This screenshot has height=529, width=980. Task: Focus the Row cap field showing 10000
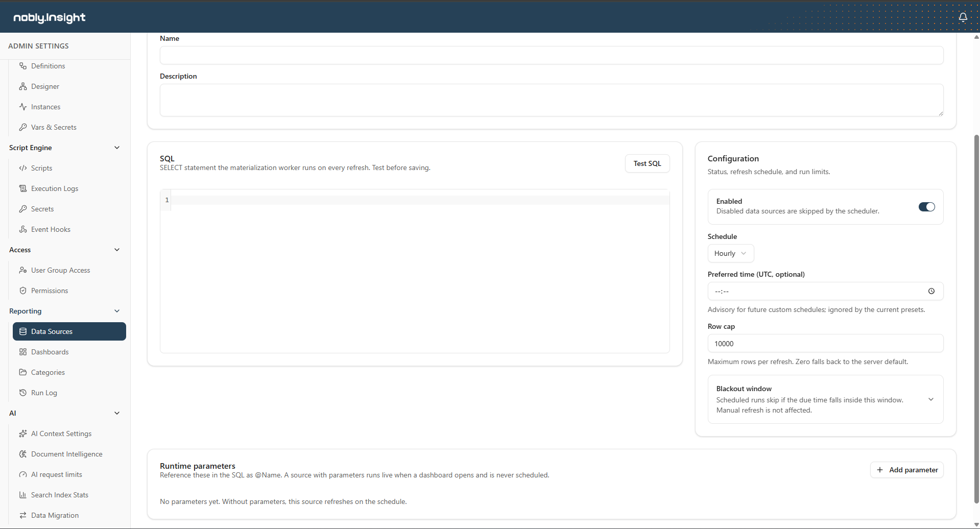825,344
